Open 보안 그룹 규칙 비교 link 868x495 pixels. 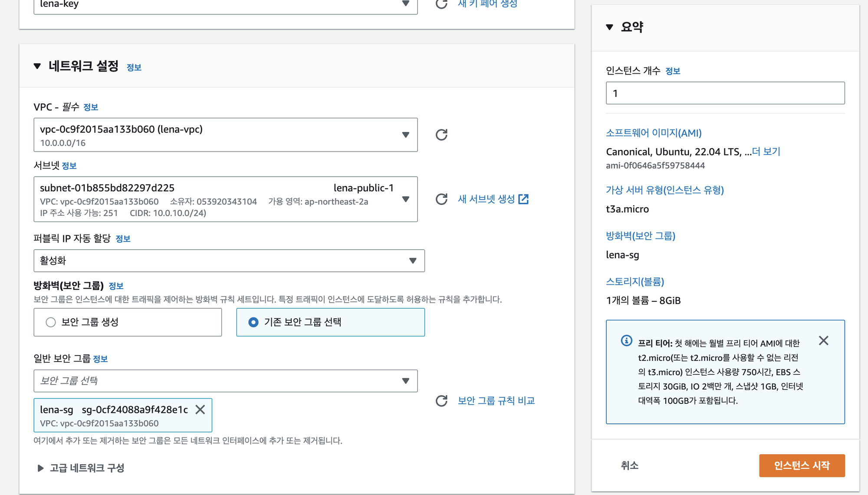[x=496, y=401]
